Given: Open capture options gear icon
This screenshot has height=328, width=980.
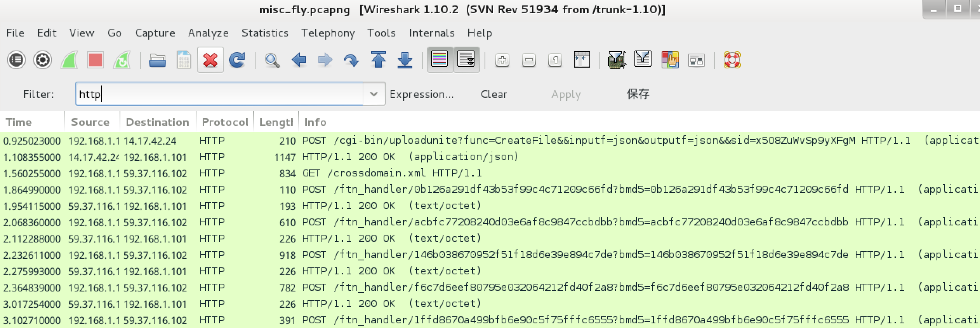Looking at the screenshot, I should (42, 60).
